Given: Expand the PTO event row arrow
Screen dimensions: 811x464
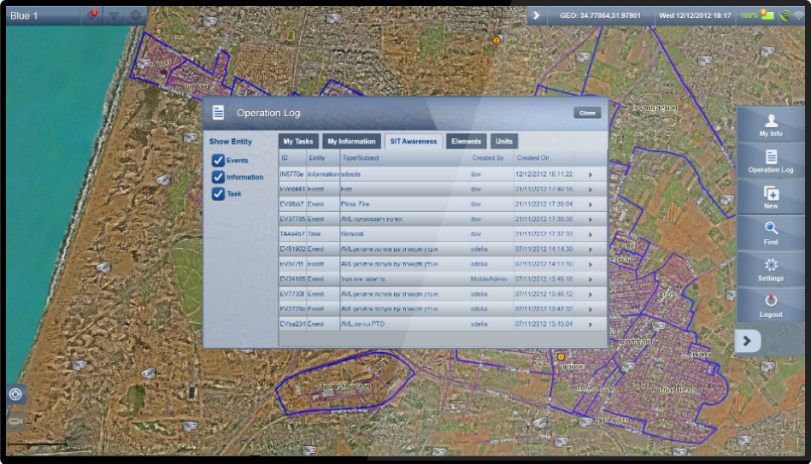Looking at the screenshot, I should (590, 325).
